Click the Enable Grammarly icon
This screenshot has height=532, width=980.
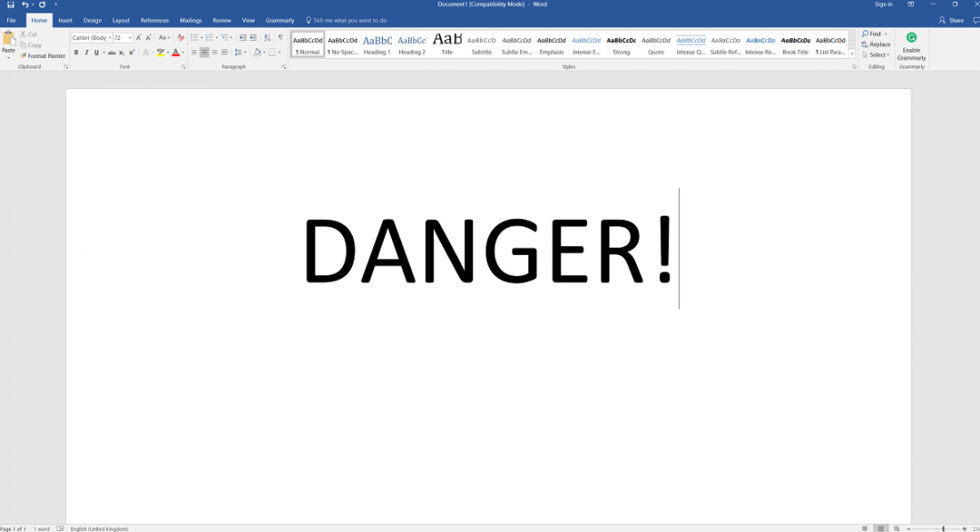tap(911, 38)
